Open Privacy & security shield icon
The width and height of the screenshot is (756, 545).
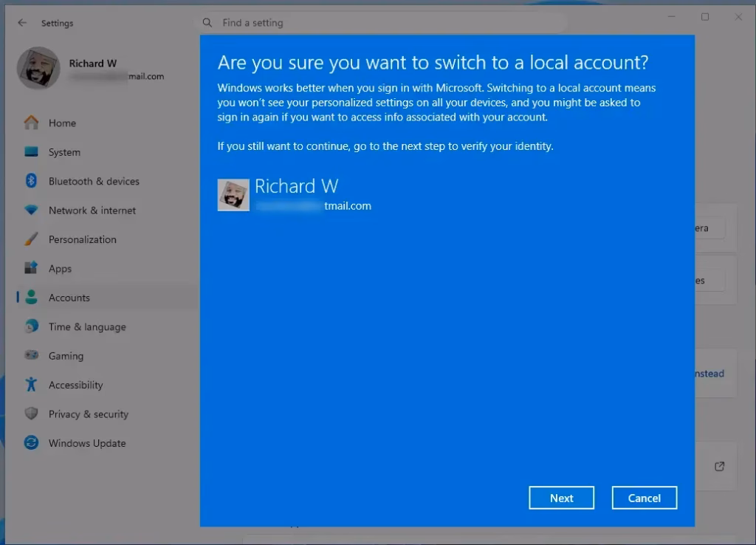point(31,414)
